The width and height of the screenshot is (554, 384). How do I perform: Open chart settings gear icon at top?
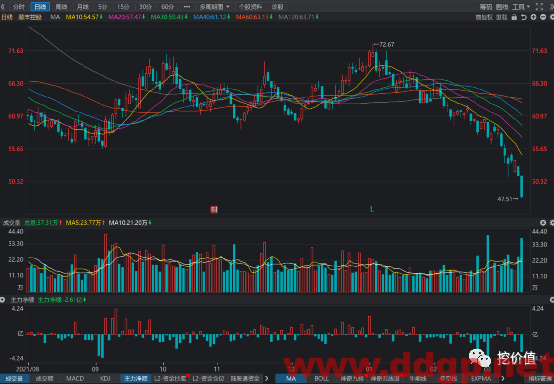click(552, 17)
